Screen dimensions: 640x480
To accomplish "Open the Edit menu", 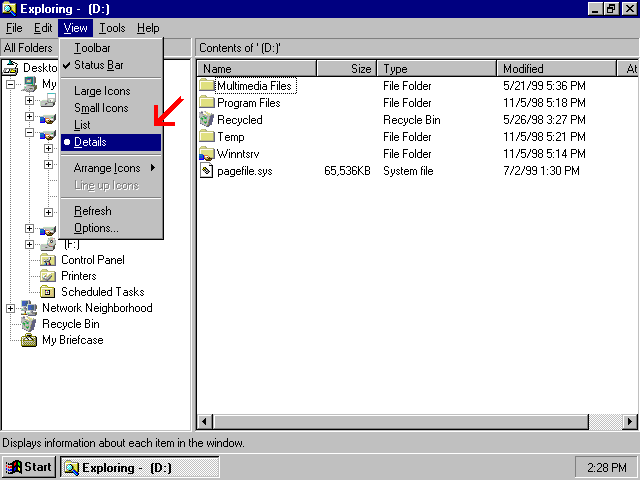I will click(43, 28).
